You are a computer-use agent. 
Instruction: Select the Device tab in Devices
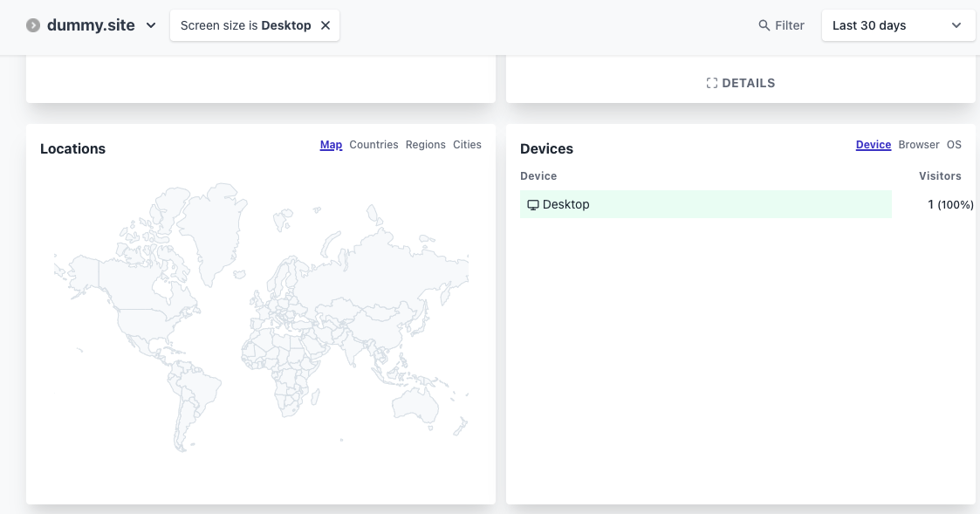pyautogui.click(x=874, y=145)
